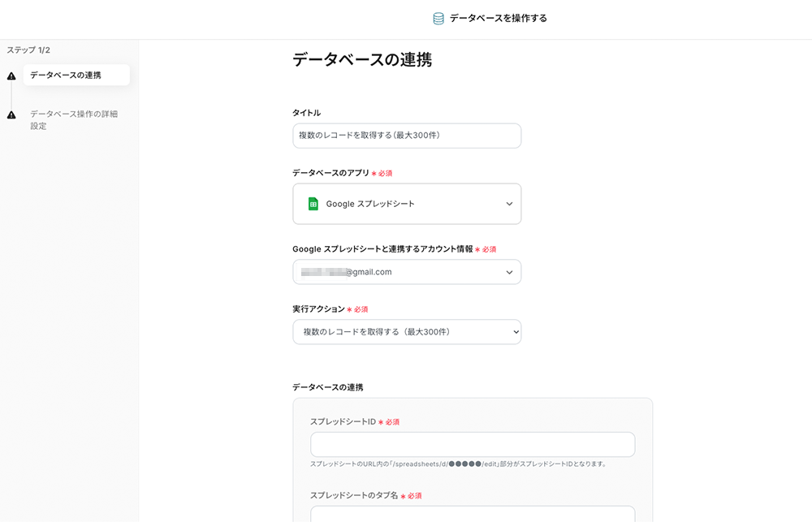Click into the スプレッドシートID input field

473,445
